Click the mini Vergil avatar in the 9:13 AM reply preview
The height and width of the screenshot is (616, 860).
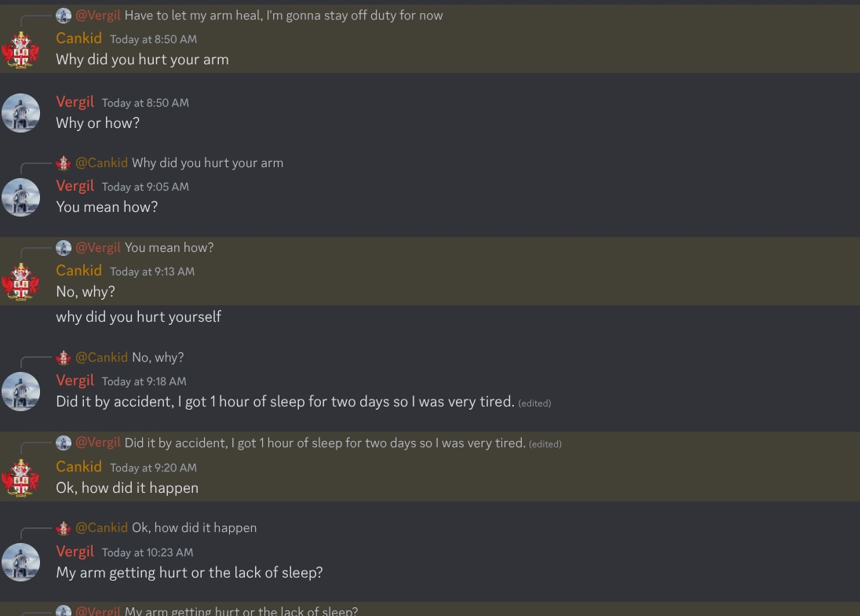(x=62, y=247)
